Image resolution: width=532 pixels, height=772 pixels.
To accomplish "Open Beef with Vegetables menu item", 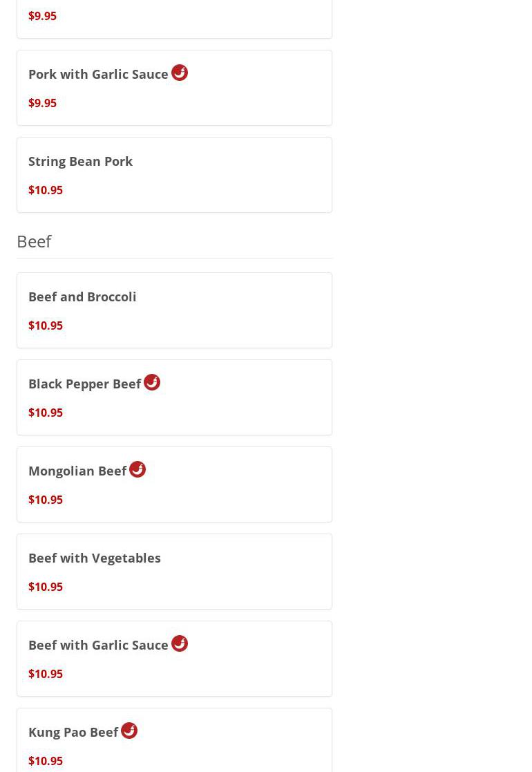I will (x=94, y=558).
